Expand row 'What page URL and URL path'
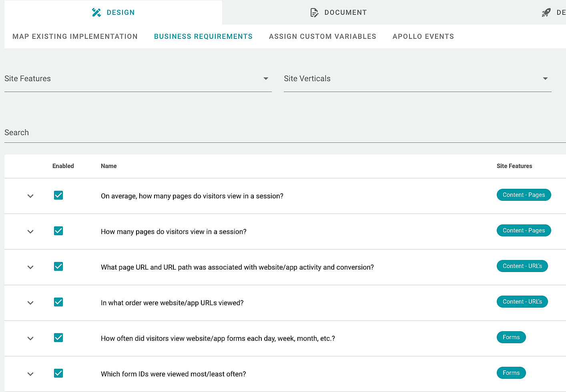This screenshot has width=566, height=392. 30,267
